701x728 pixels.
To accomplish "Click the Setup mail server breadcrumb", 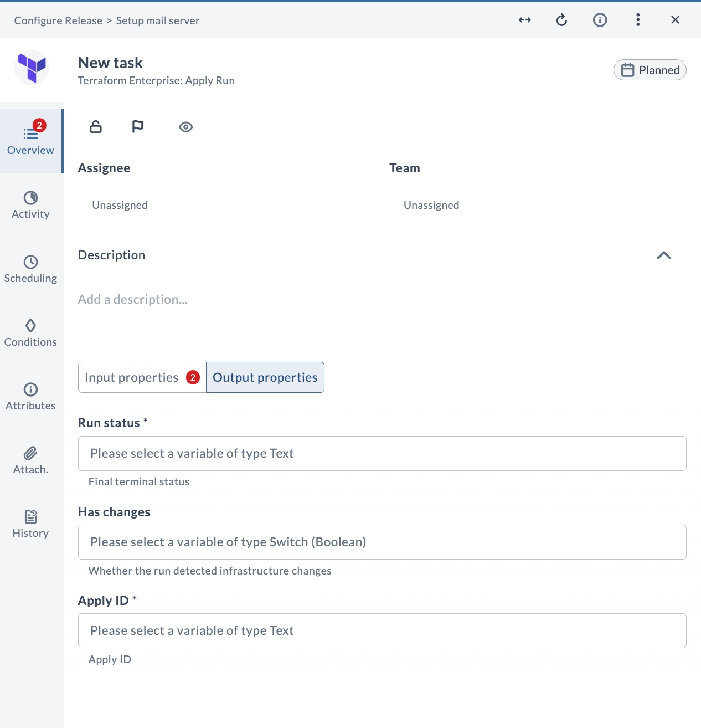I will click(x=158, y=20).
